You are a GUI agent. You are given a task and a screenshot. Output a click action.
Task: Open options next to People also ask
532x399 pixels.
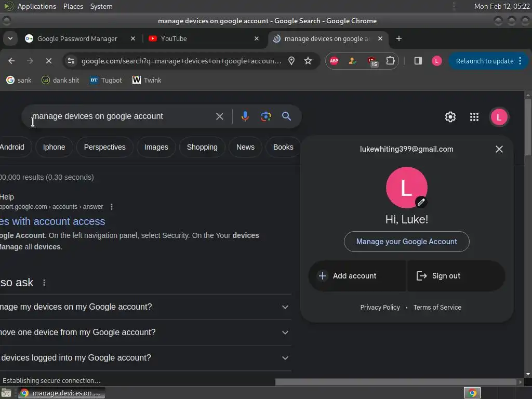coord(44,283)
